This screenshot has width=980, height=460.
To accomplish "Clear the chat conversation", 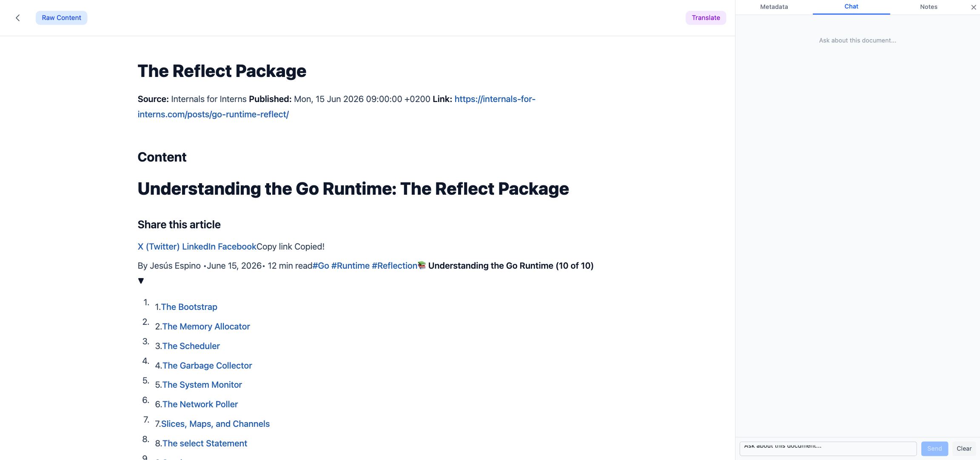I will point(964,449).
